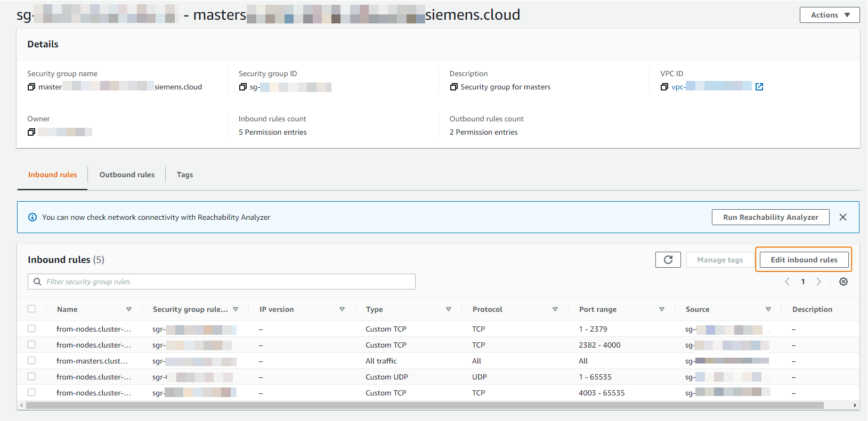The width and height of the screenshot is (868, 421).
Task: Select the All traffic rule checkbox
Action: coord(31,361)
